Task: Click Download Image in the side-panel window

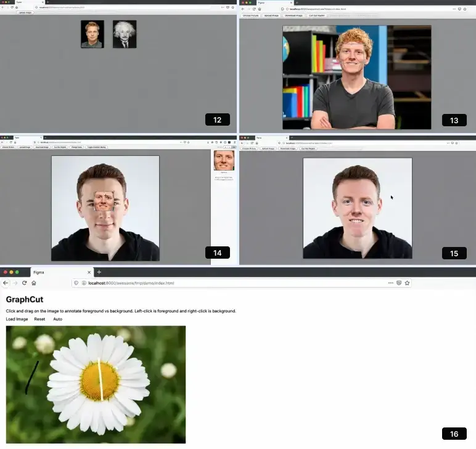Action: click(x=42, y=147)
